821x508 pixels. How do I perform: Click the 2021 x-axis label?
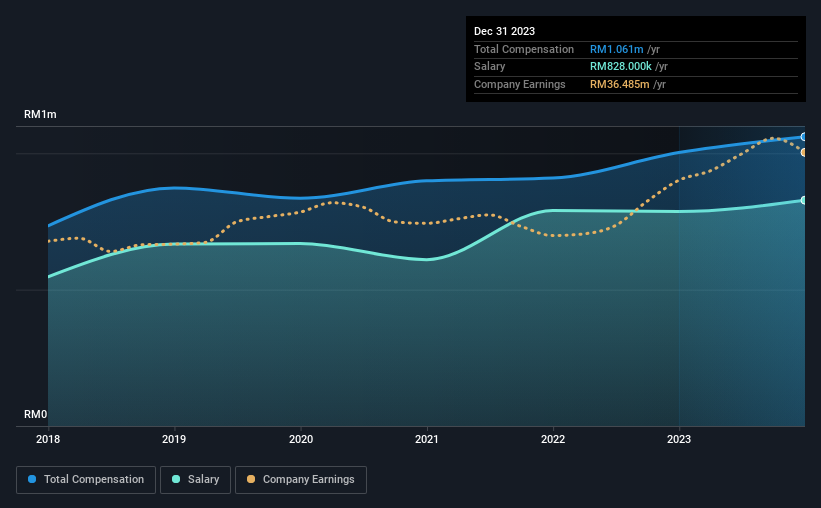click(x=427, y=439)
